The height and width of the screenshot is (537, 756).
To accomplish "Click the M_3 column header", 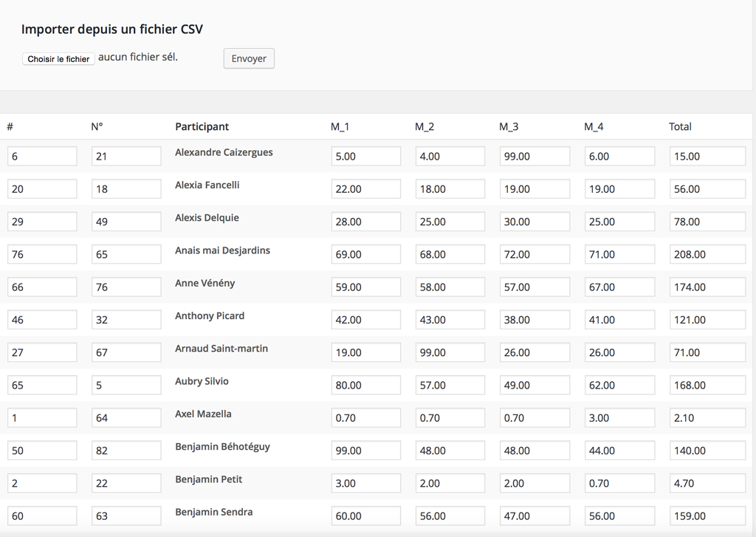I will pyautogui.click(x=509, y=126).
